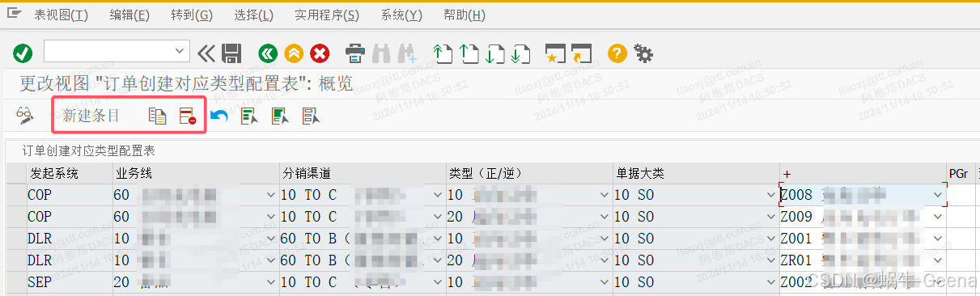Image resolution: width=980 pixels, height=296 pixels.
Task: Collapse the command field with double-chevron icon
Action: [x=206, y=54]
